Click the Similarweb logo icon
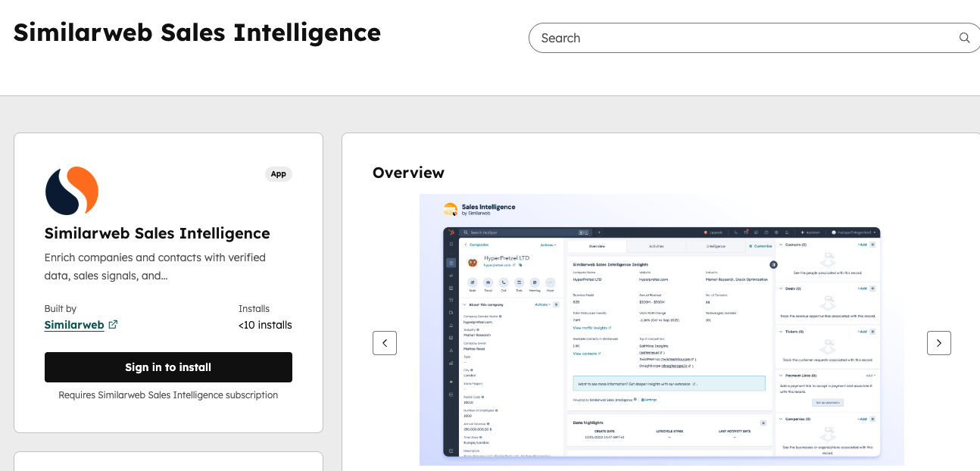The height and width of the screenshot is (471, 980). pos(72,191)
